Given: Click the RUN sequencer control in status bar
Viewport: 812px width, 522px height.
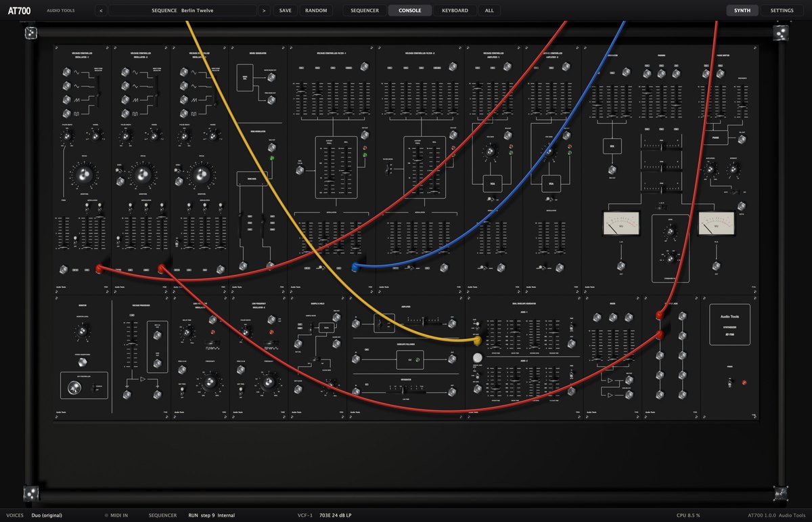Looking at the screenshot, I should pos(194,515).
